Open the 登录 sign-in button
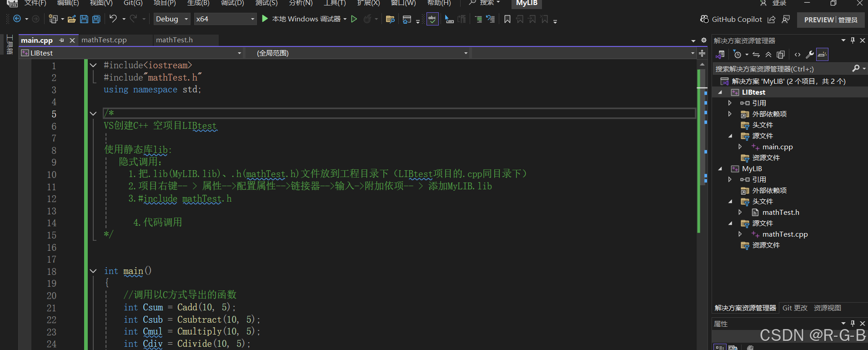This screenshot has width=868, height=350. [x=773, y=3]
